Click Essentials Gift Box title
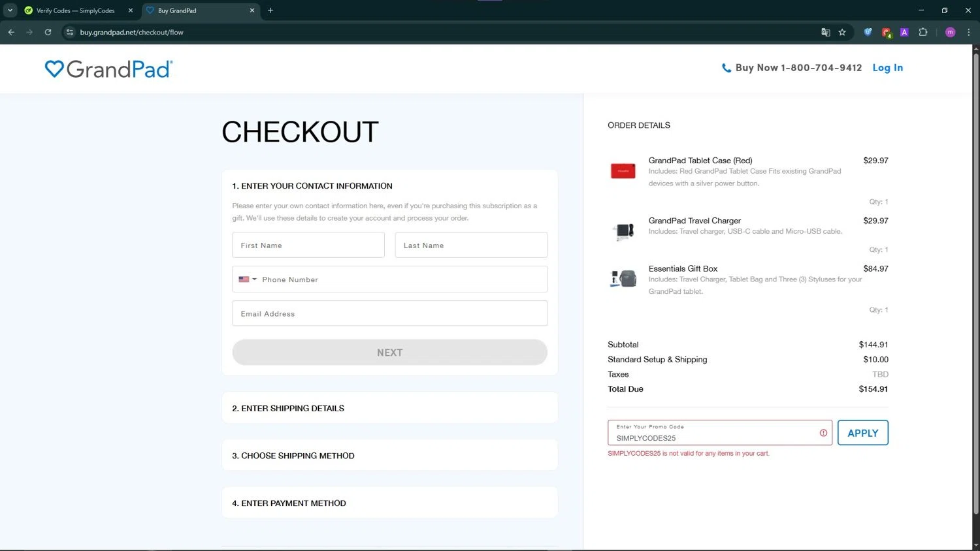Image resolution: width=980 pixels, height=551 pixels. click(683, 268)
